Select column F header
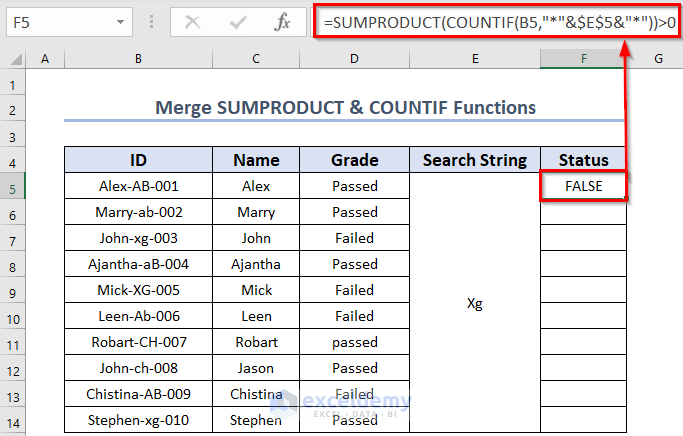Image resolution: width=683 pixels, height=436 pixels. 583,60
